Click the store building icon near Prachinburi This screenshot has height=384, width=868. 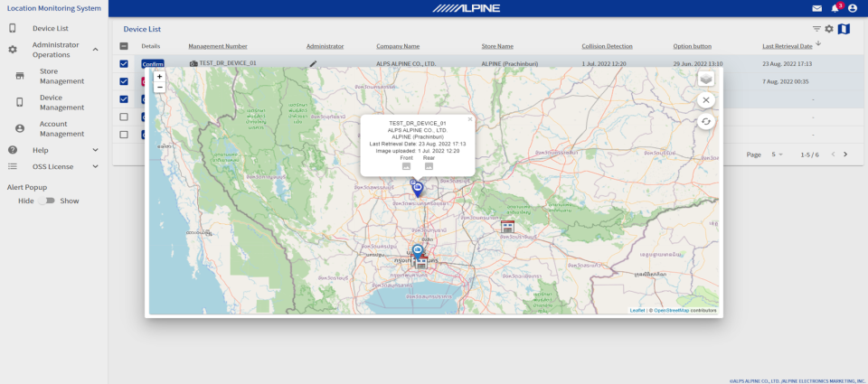(x=507, y=226)
